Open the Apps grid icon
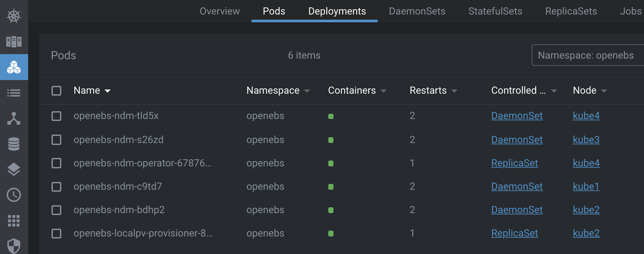This screenshot has width=644, height=254. (14, 221)
